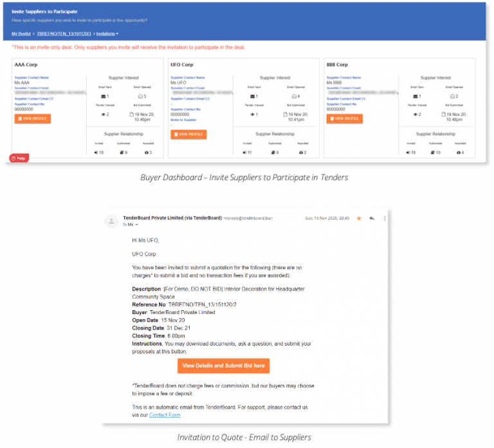Image resolution: width=494 pixels, height=448 pixels.
Task: Click the email sent envelope icon in UFO Corp card
Action: [x=252, y=96]
